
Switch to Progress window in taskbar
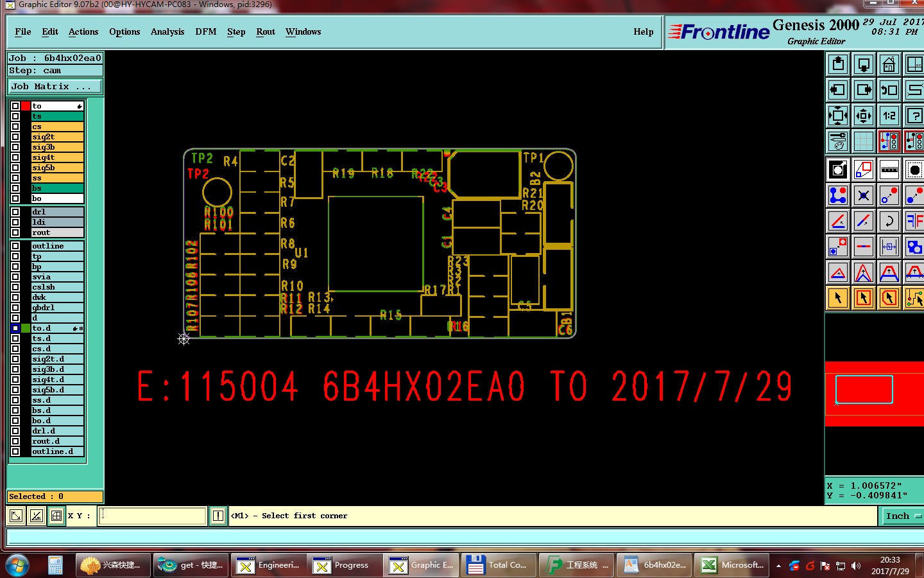343,565
